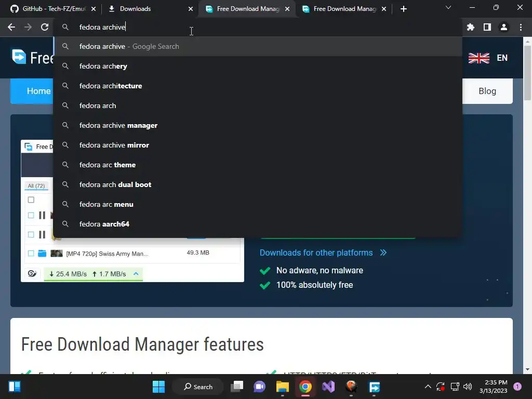This screenshot has height=399, width=532.
Task: Switch to the GitHub Tech-FZ tab
Action: tap(49, 9)
